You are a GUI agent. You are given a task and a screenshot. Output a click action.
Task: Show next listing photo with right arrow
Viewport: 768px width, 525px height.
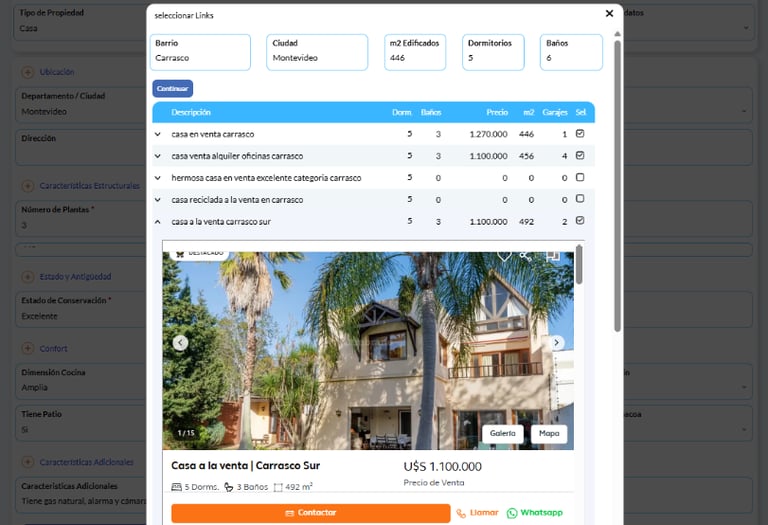pos(556,343)
